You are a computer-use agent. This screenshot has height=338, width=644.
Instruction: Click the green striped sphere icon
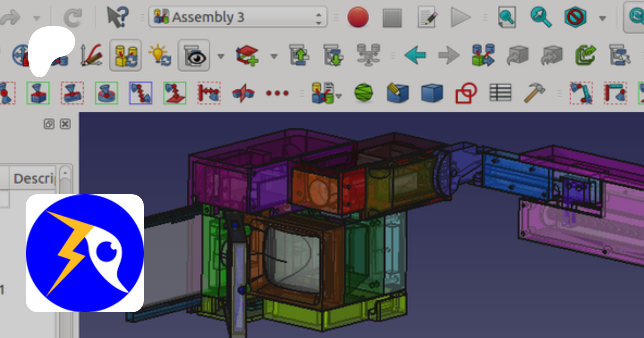click(364, 93)
